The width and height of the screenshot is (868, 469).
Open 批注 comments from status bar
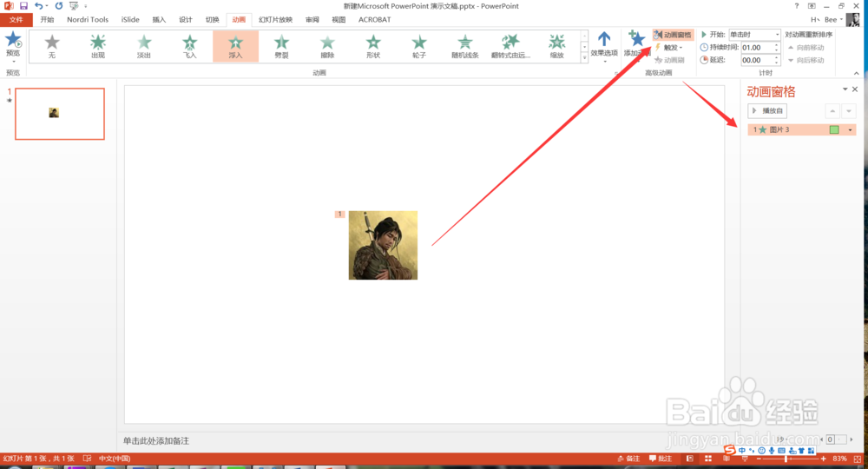point(661,459)
